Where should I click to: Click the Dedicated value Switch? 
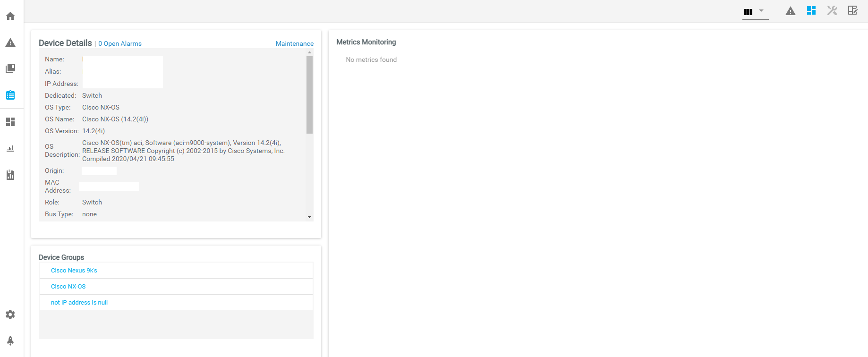click(92, 95)
